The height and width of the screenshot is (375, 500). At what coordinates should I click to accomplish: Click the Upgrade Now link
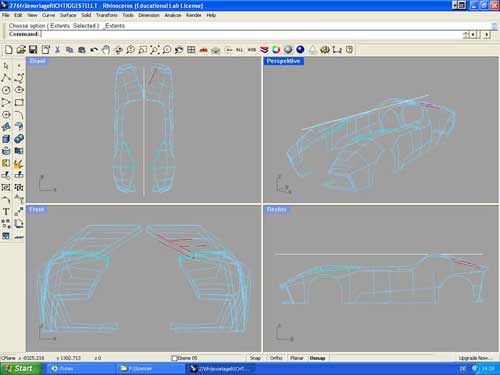pos(475,358)
